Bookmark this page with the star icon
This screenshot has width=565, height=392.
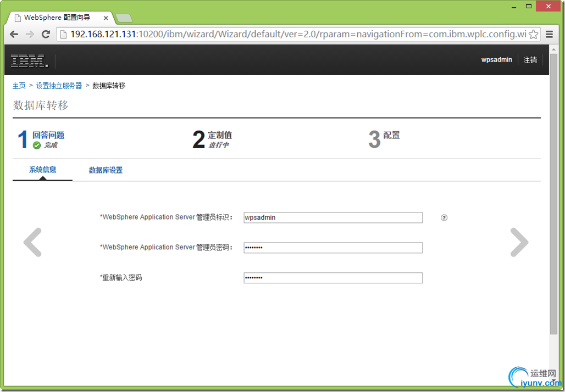click(534, 34)
